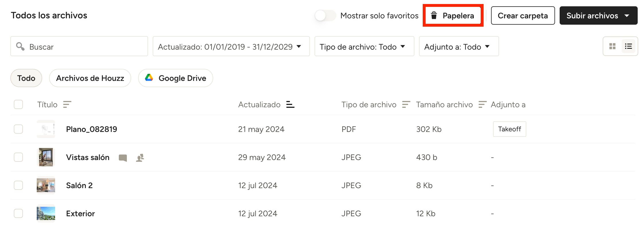This screenshot has height=226, width=644.
Task: Switch to list view layout
Action: (x=628, y=46)
